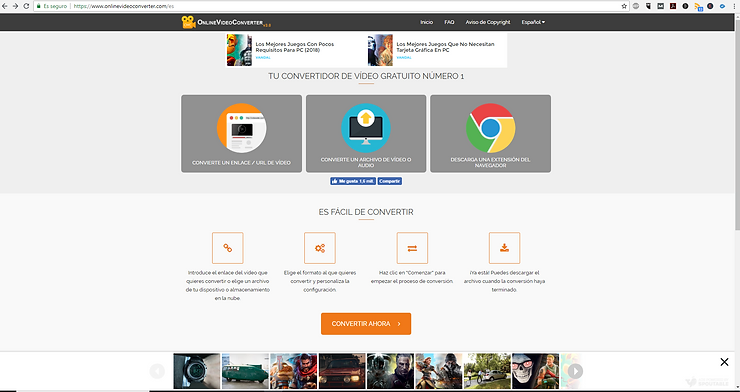
Task: Click the Chrome logo extension icon
Action: (490, 128)
